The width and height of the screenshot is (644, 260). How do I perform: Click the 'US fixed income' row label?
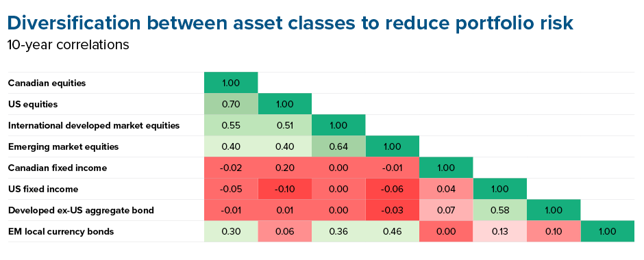43,189
